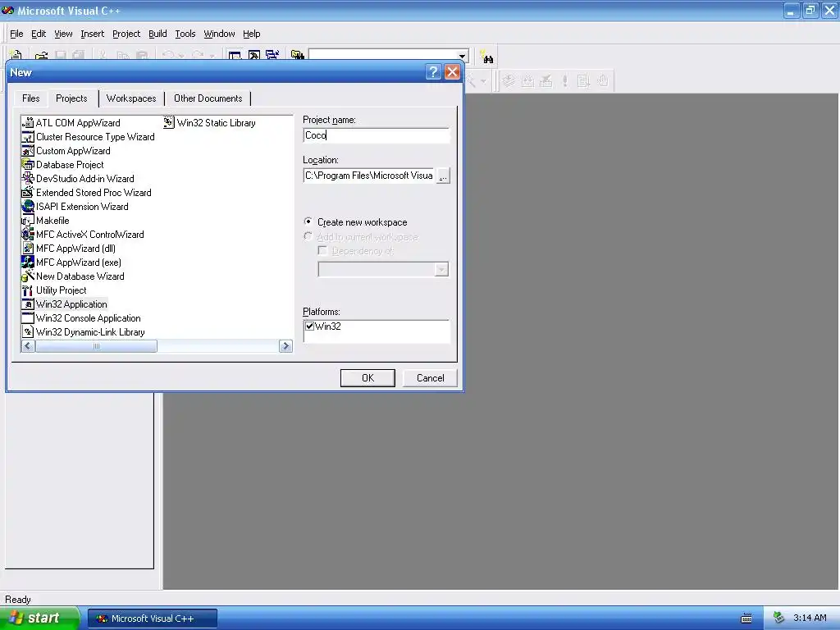The image size is (840, 630).
Task: Open the Dependency of dropdown
Action: coord(441,269)
